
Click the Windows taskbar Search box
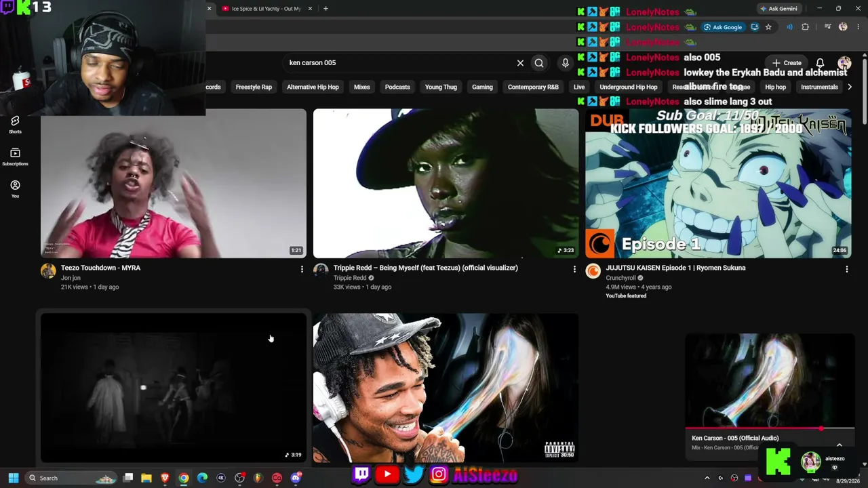71,478
